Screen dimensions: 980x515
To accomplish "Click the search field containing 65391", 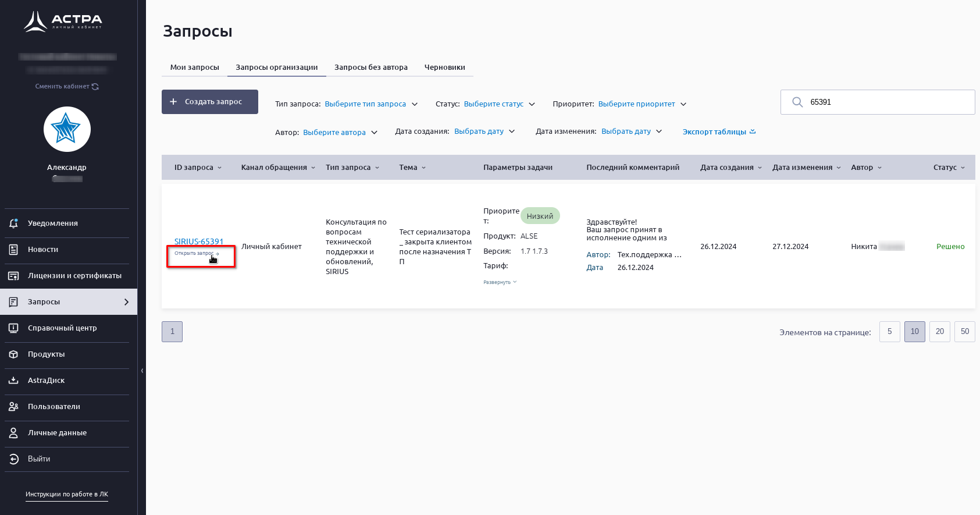I will click(x=884, y=102).
